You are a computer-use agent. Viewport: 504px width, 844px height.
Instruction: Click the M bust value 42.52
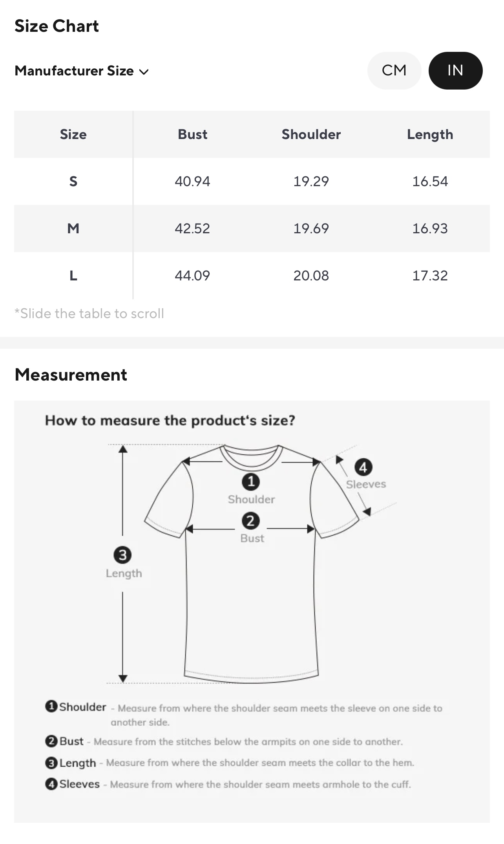click(x=192, y=229)
